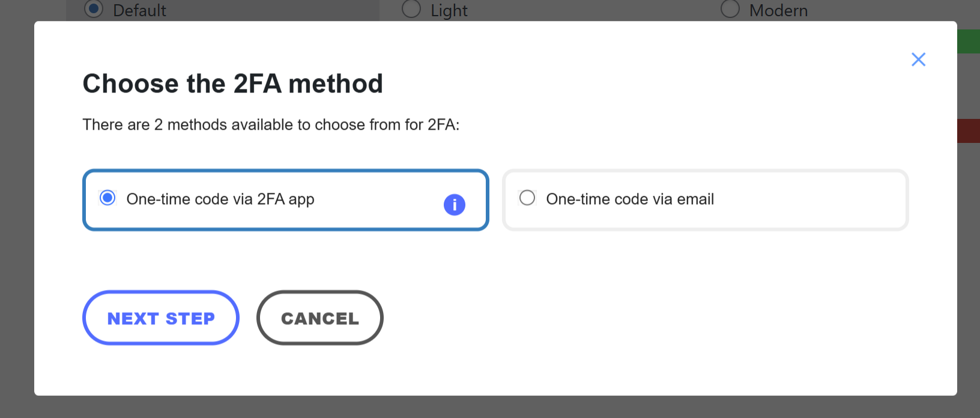Click the 'Light' theme label text
The width and height of the screenshot is (980, 418).
click(449, 10)
